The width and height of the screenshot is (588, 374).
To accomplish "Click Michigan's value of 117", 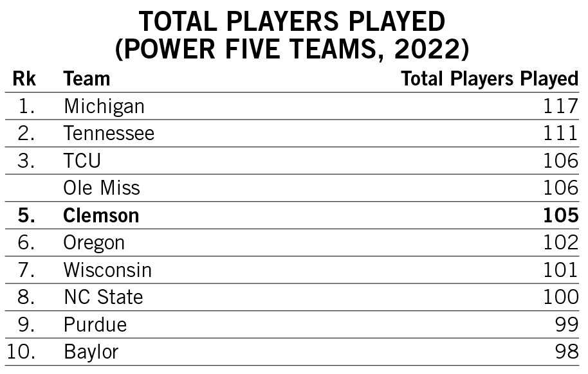I will (x=560, y=106).
